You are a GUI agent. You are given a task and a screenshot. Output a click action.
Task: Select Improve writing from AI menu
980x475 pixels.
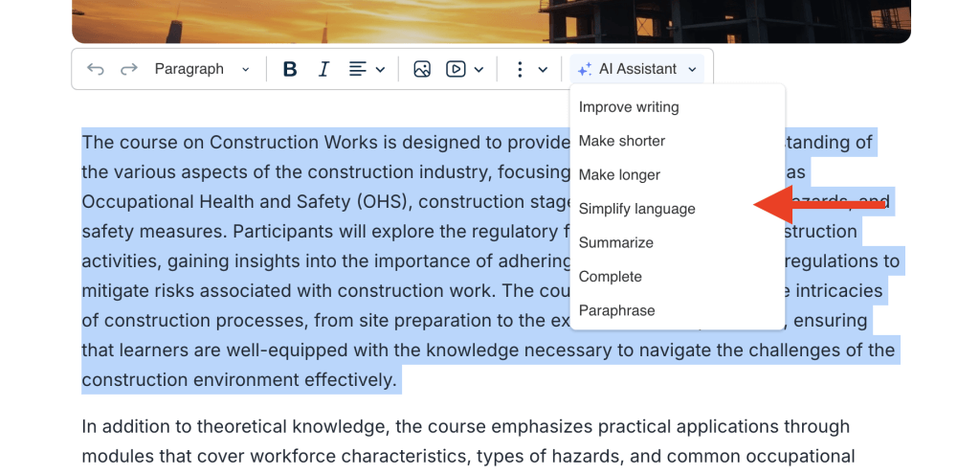tap(629, 107)
